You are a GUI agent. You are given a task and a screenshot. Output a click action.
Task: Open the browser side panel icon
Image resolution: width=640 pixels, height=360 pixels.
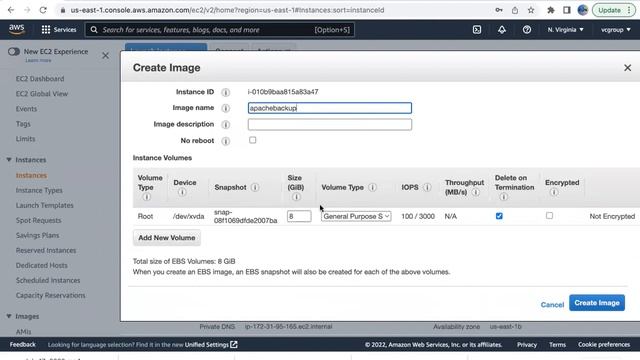point(567,10)
